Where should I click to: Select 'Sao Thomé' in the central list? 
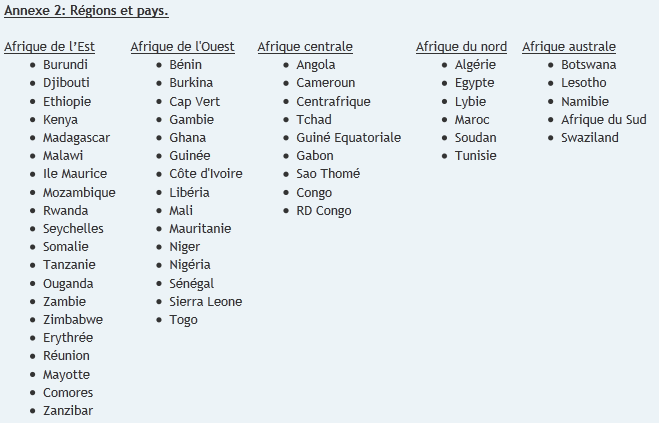click(x=328, y=174)
